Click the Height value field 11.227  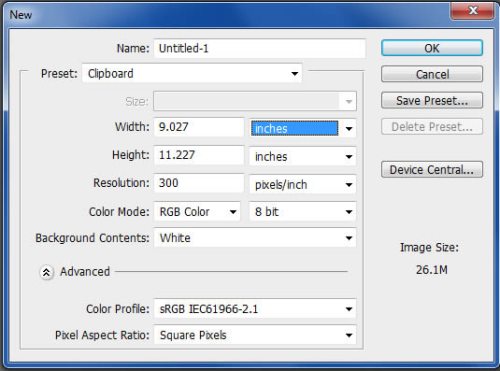[x=199, y=155]
